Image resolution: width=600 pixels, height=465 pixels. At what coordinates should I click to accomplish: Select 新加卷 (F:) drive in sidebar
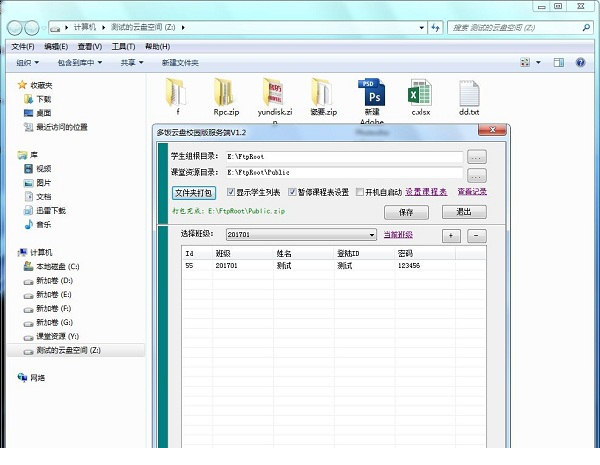[x=47, y=308]
